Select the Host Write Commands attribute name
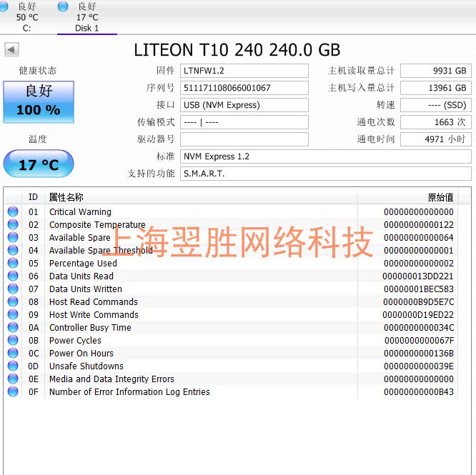The width and height of the screenshot is (476, 475). click(x=94, y=314)
